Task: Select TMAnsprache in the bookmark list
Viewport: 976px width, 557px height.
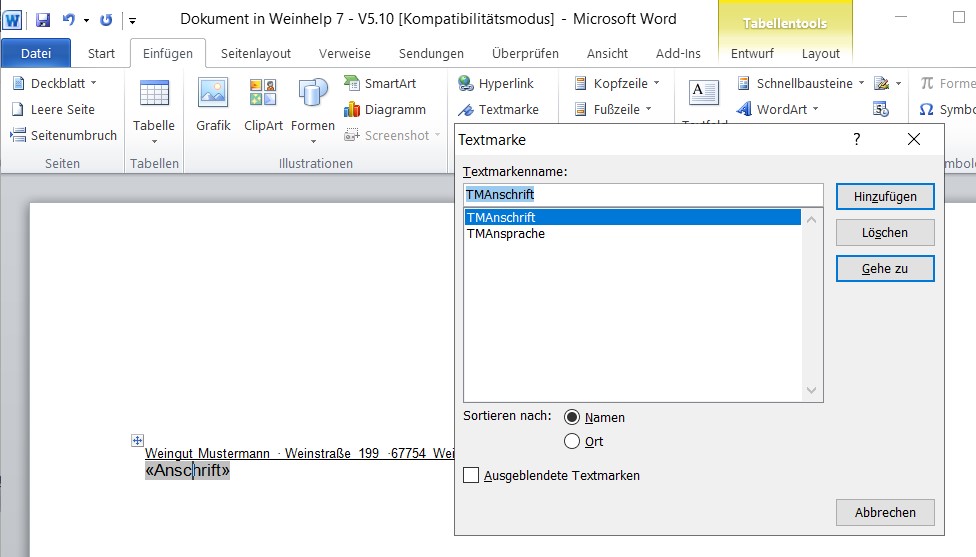Action: (x=506, y=234)
